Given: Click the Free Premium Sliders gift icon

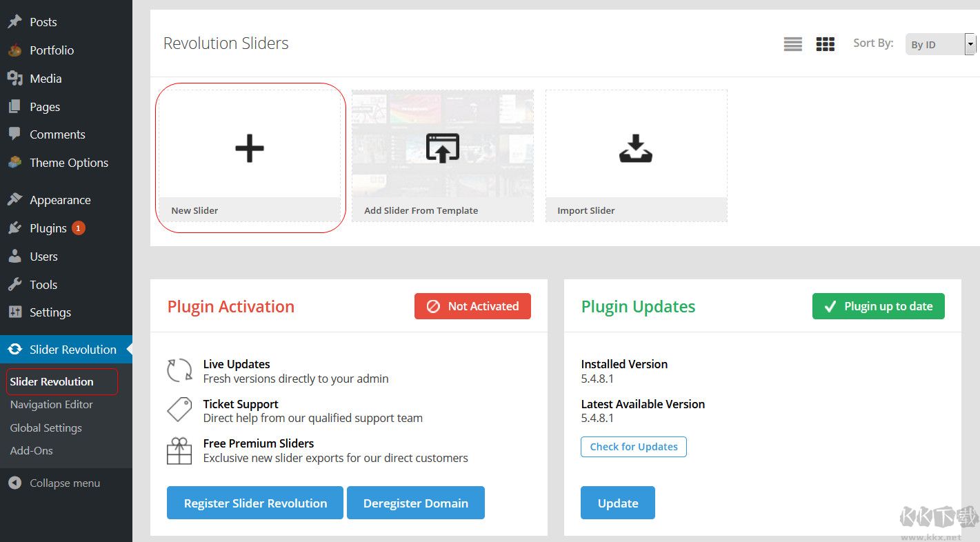Looking at the screenshot, I should 179,451.
